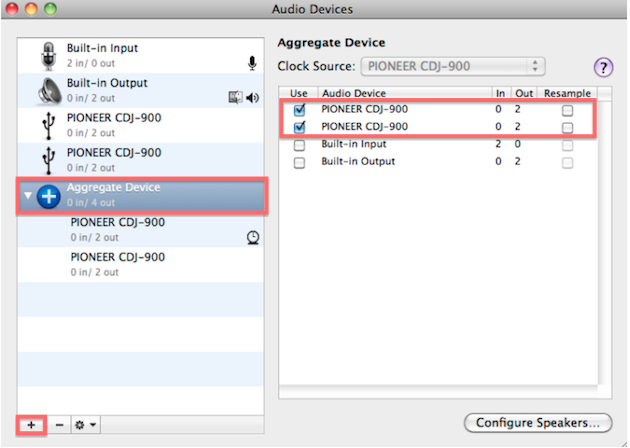This screenshot has height=448, width=630.
Task: Open the Clock Source popup menu
Action: click(x=453, y=66)
